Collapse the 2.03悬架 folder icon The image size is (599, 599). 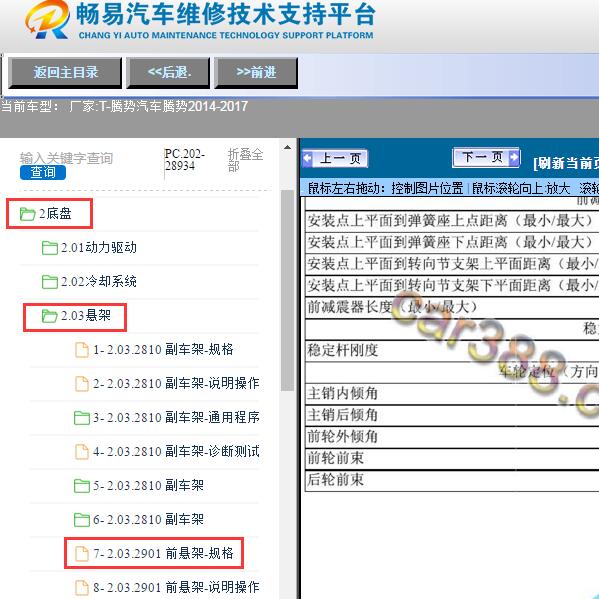50,316
